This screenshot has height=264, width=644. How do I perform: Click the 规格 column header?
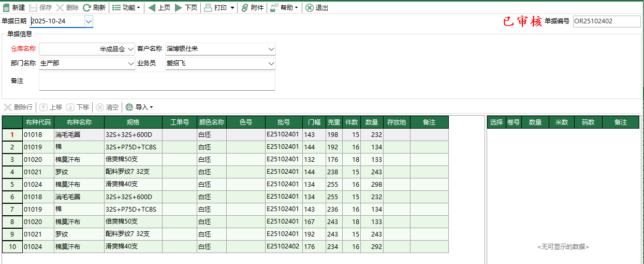tap(133, 122)
